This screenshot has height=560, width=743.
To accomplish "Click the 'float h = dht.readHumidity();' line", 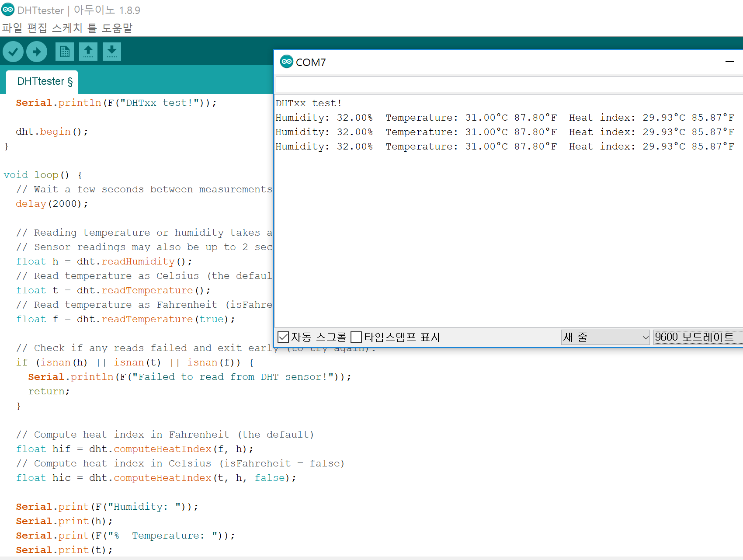I will tap(104, 261).
